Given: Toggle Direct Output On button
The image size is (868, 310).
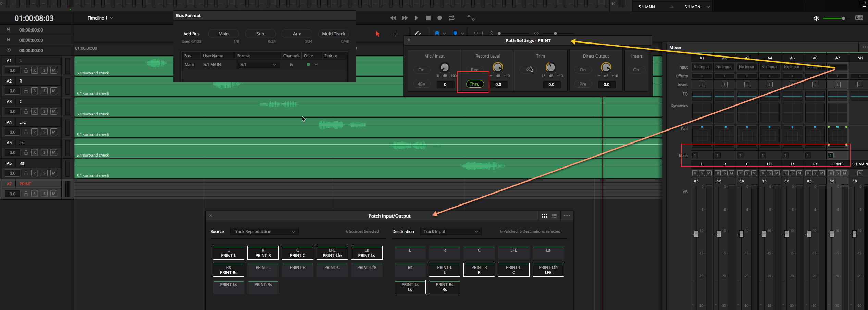Looking at the screenshot, I should 583,70.
